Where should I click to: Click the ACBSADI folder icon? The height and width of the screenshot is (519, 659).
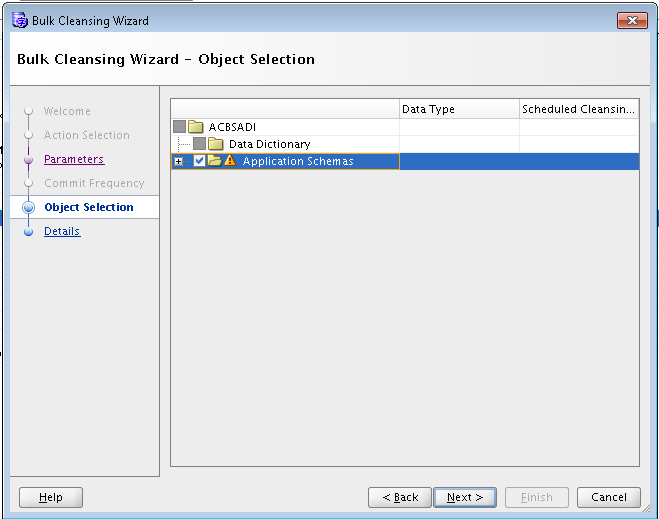[196, 127]
